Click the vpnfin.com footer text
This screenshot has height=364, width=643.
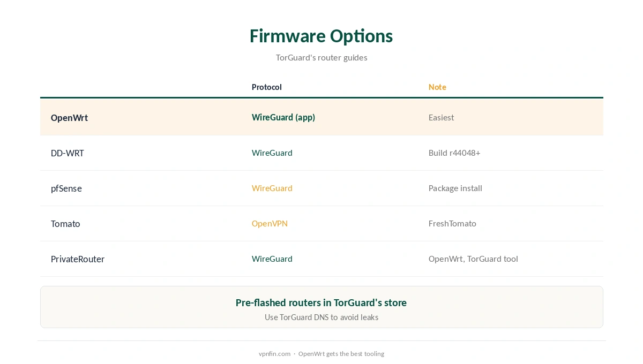click(274, 354)
